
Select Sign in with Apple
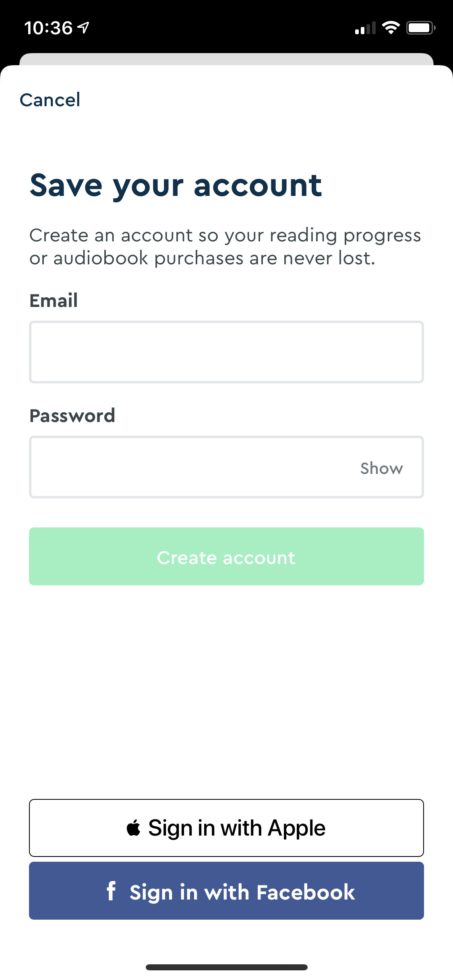tap(226, 827)
